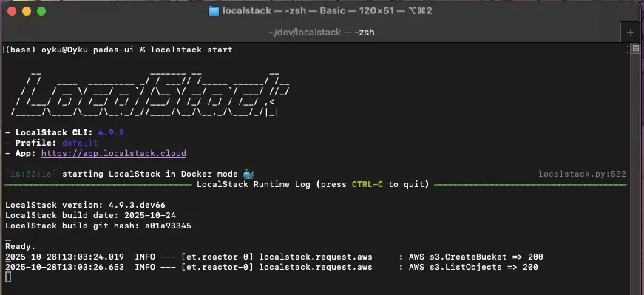
Task: Click the whale emoji after Docker mode
Action: 248,174
